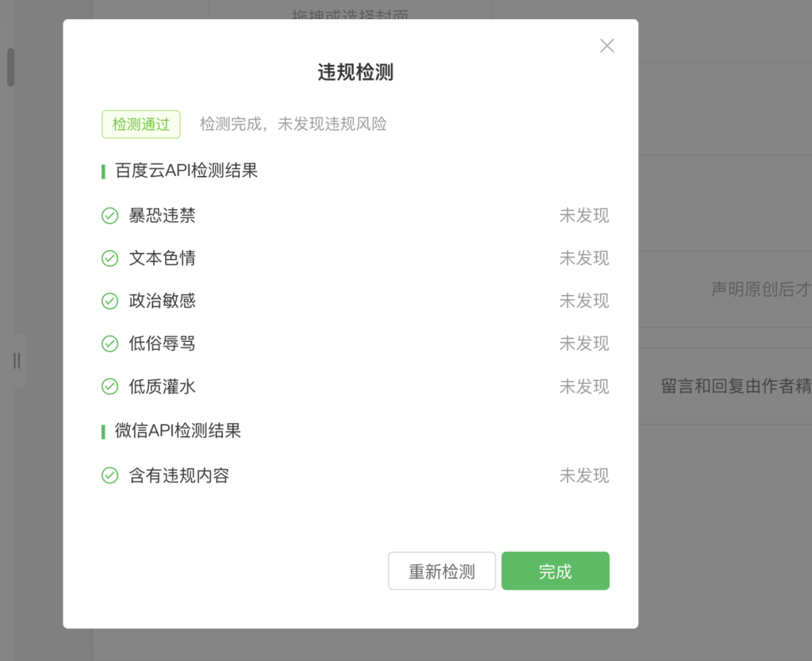Click 未发现 result in 含有违规内容 row
The width and height of the screenshot is (812, 661).
click(584, 475)
